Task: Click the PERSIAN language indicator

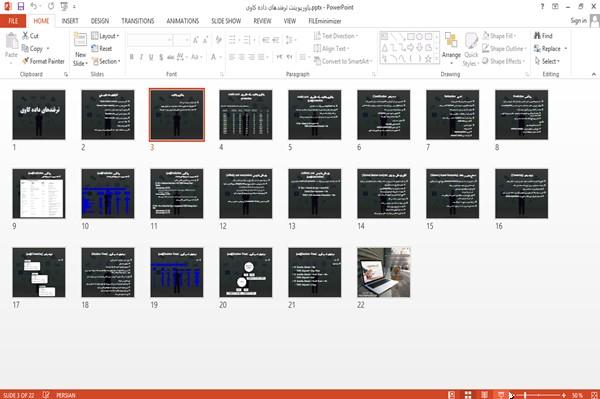Action: [66, 395]
